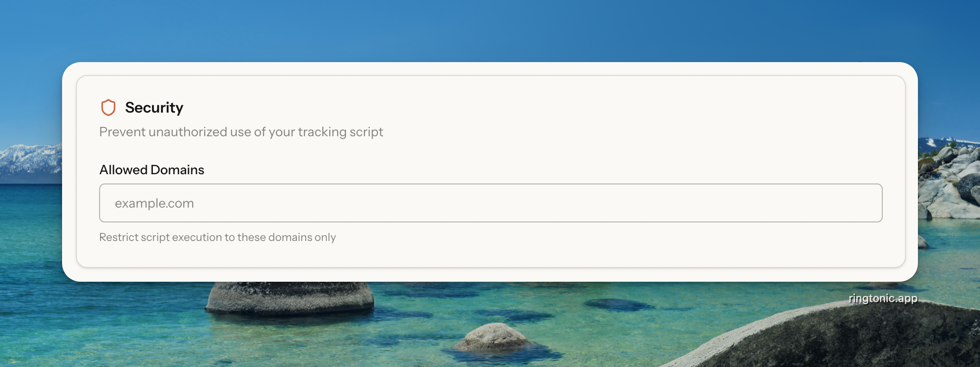980x367 pixels.
Task: Focus the Allowed Domains input field
Action: 490,203
